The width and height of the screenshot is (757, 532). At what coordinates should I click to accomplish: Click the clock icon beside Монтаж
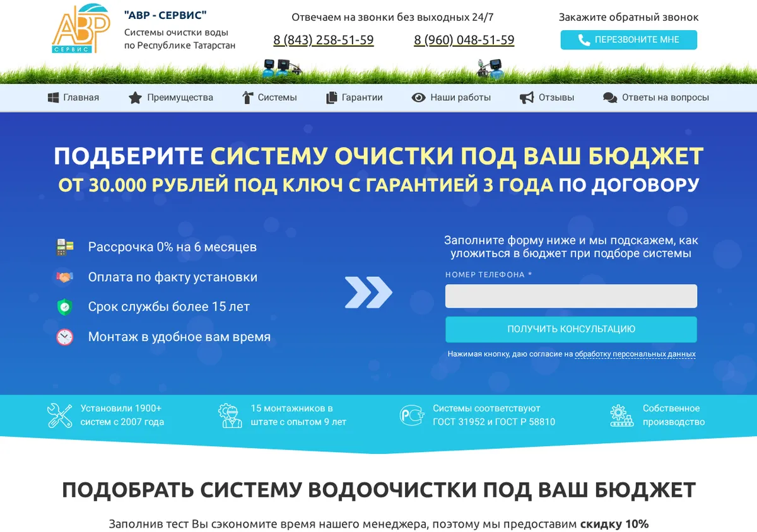point(65,337)
